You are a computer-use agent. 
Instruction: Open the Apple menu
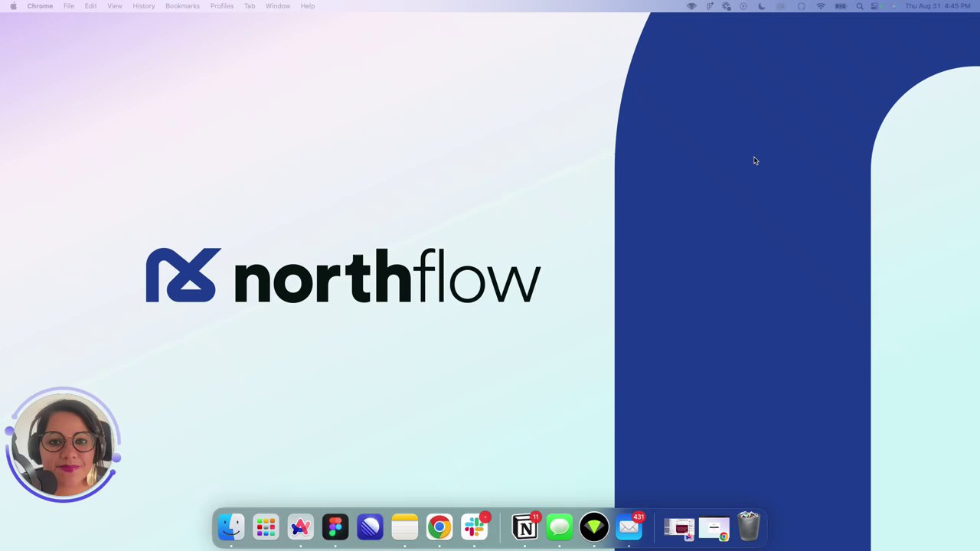click(x=13, y=6)
